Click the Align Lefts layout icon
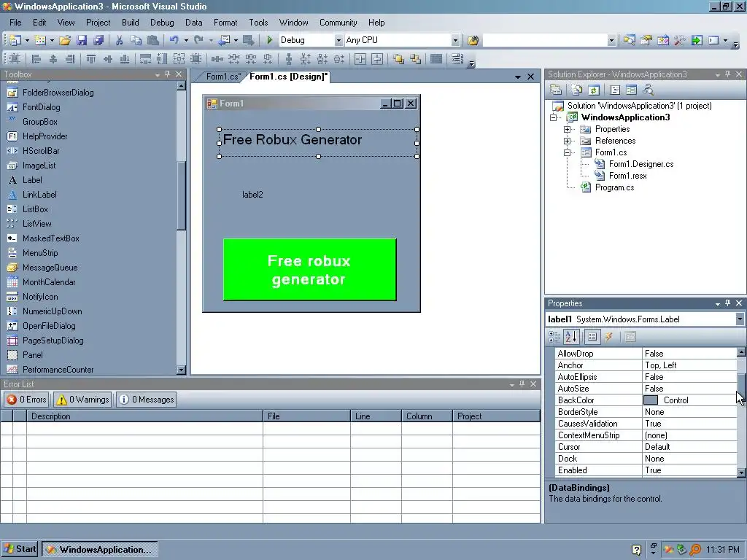 pyautogui.click(x=36, y=59)
